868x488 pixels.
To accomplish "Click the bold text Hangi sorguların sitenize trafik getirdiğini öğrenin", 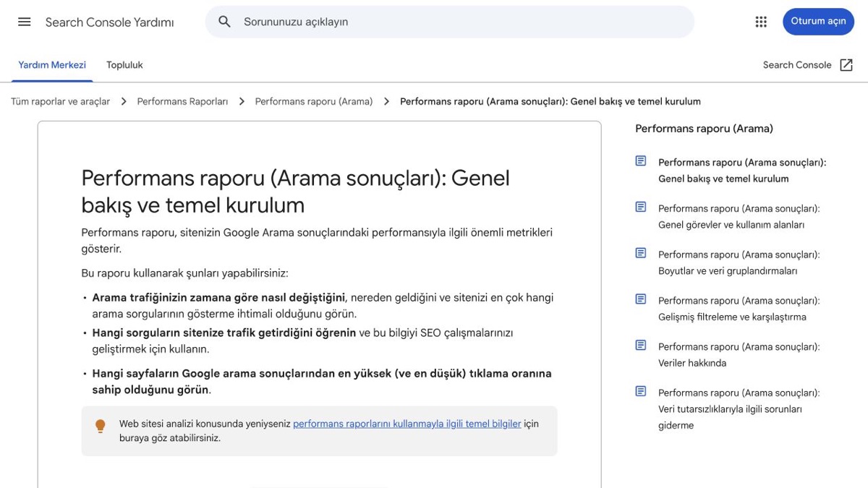I will [x=224, y=333].
